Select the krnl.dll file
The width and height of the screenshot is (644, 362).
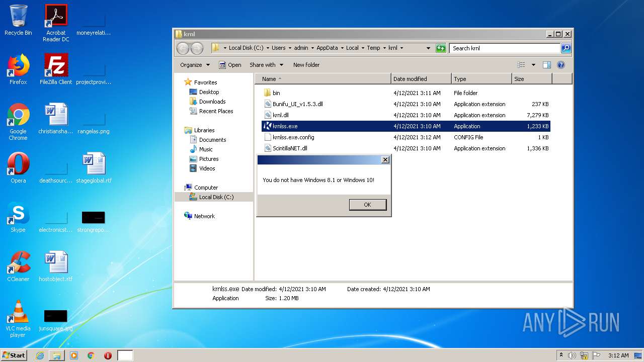point(280,115)
